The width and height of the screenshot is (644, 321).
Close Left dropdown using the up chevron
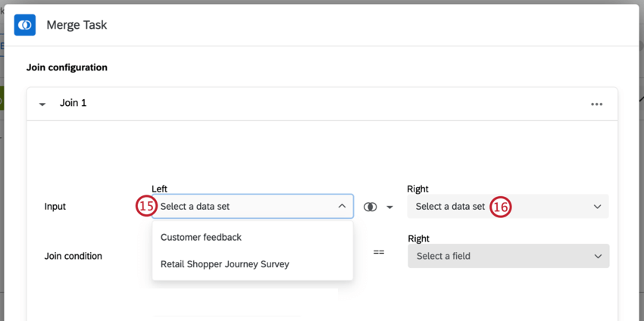pos(342,206)
